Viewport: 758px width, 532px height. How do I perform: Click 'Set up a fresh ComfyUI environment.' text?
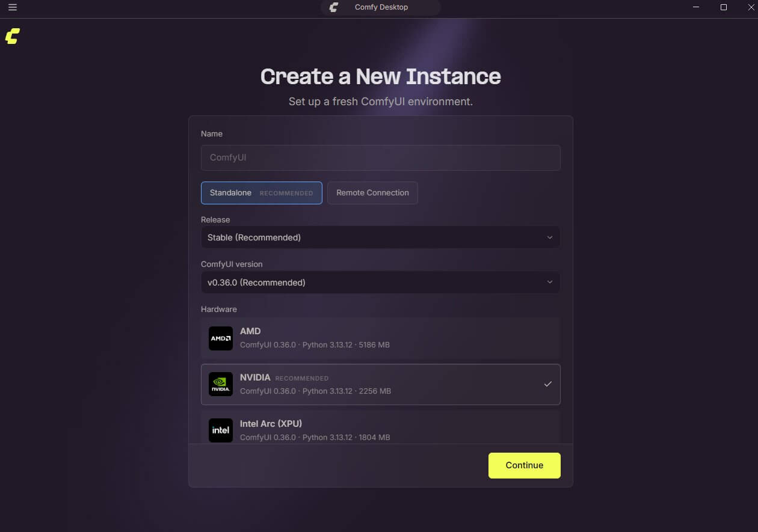pos(381,102)
